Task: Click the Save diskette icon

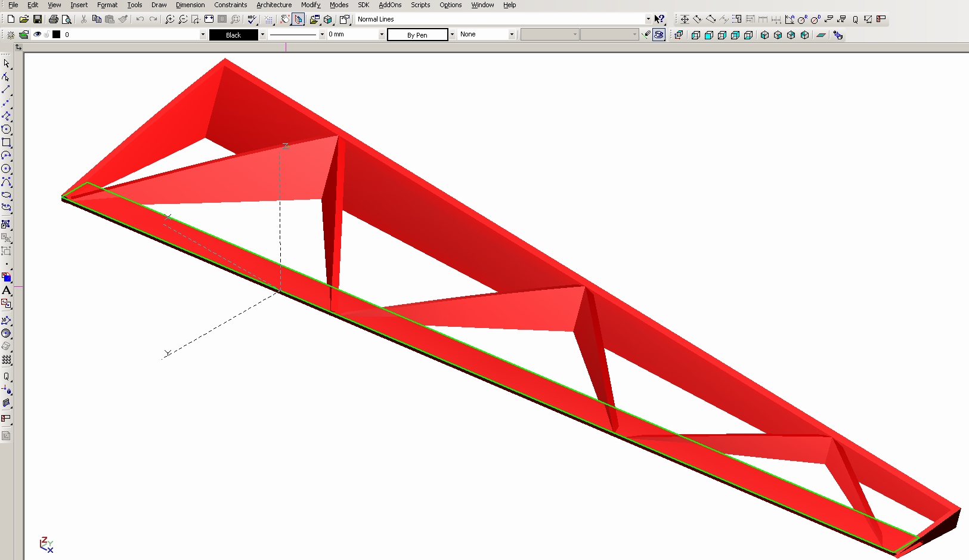Action: pyautogui.click(x=37, y=19)
